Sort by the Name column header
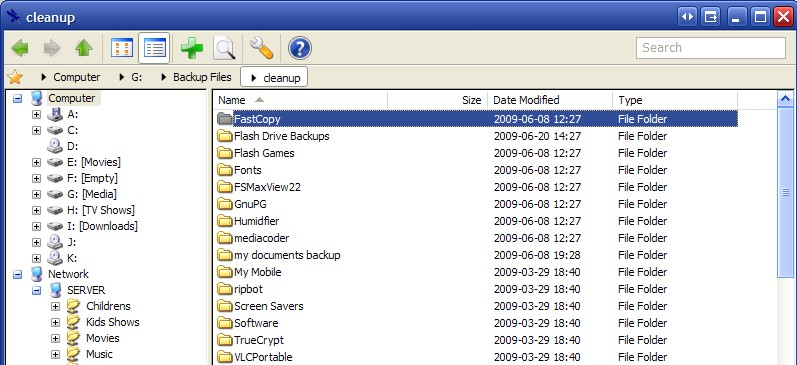 tap(300, 100)
